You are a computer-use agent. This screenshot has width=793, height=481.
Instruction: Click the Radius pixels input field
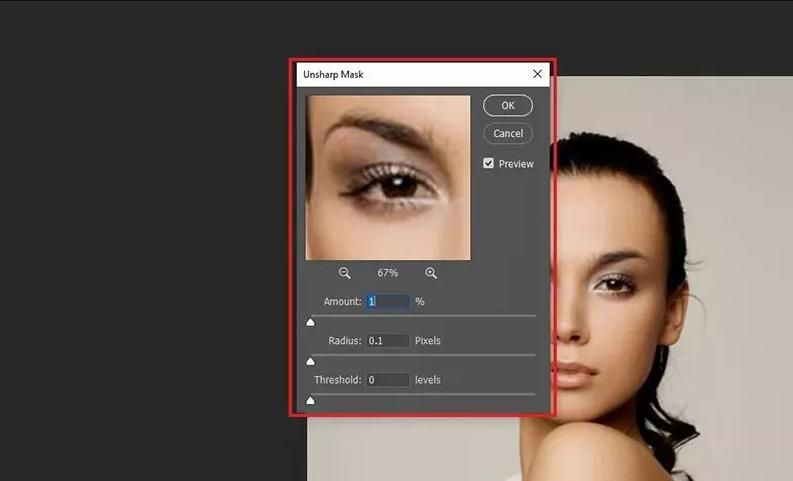388,341
